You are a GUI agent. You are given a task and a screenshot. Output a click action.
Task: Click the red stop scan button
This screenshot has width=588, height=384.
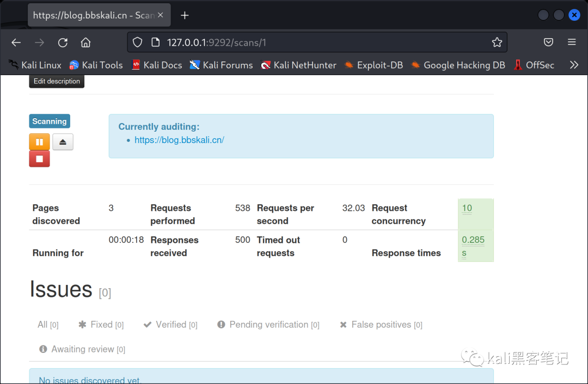(x=39, y=159)
